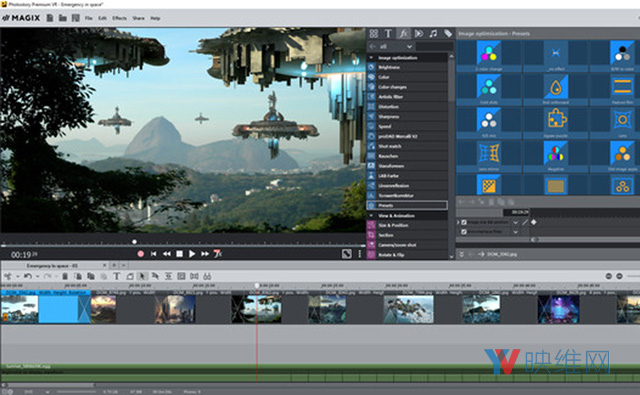Select Rotate & flip effect

(x=407, y=255)
